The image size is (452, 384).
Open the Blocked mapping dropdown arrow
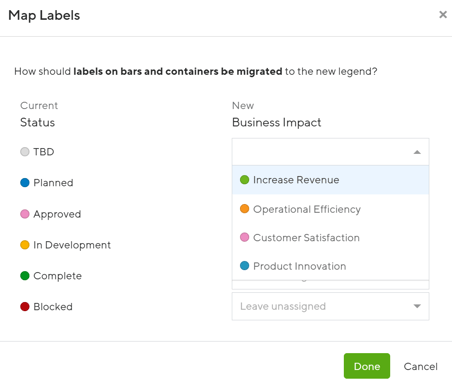point(417,306)
